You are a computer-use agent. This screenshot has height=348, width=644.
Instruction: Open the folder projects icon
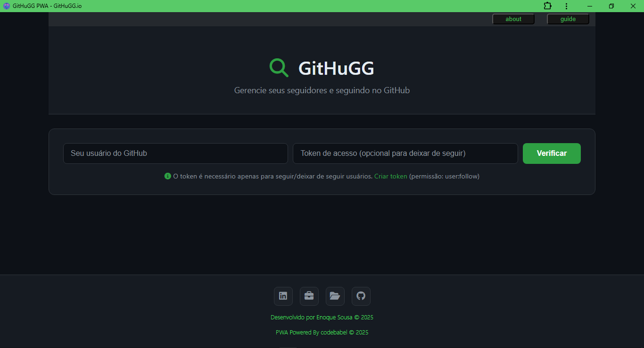tap(335, 296)
